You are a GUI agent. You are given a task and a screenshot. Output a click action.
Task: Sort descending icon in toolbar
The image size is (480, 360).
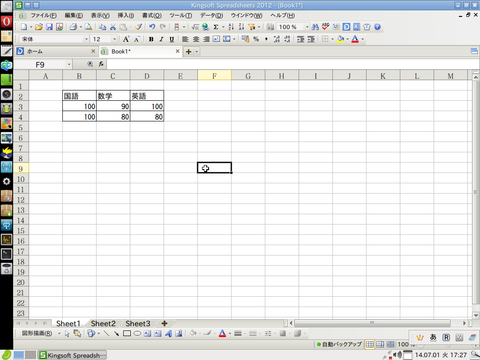pos(241,27)
